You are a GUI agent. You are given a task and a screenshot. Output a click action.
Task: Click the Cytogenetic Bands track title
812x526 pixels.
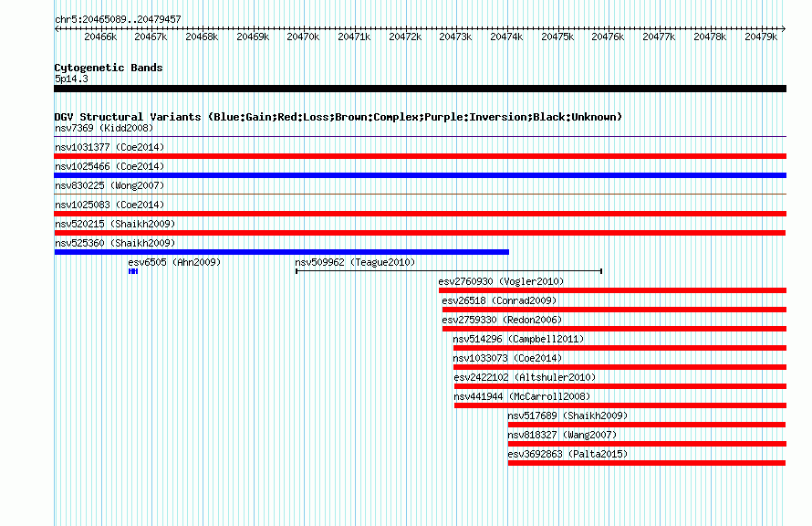pos(109,68)
